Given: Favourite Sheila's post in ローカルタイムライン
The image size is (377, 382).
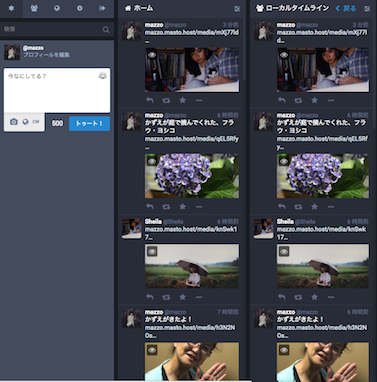Looking at the screenshot, I should pos(314,297).
